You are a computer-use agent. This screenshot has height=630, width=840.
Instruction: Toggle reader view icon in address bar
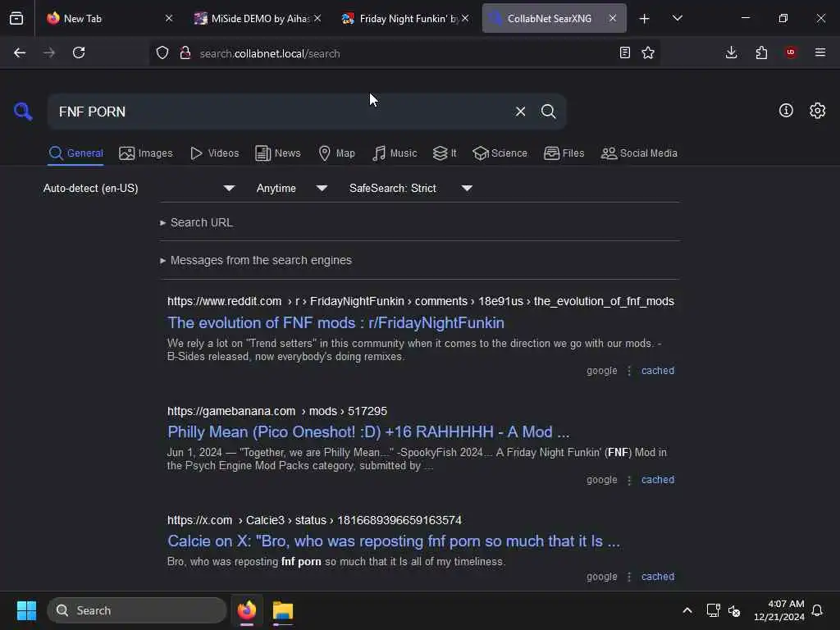624,52
